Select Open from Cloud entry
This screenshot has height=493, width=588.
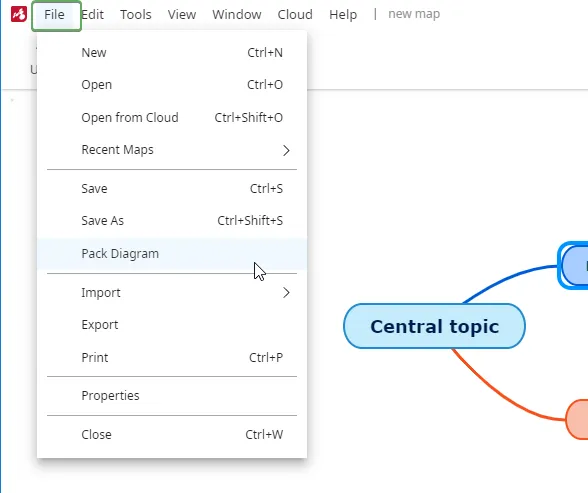[x=172, y=118]
